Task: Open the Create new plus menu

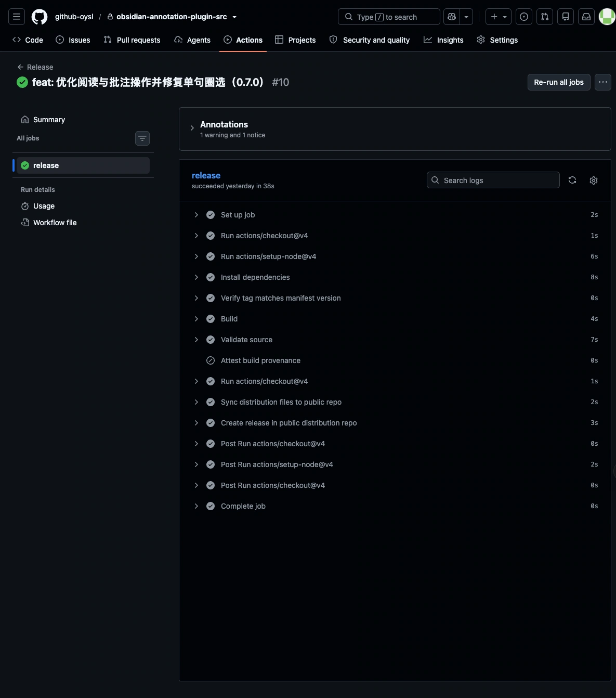Action: pyautogui.click(x=499, y=17)
